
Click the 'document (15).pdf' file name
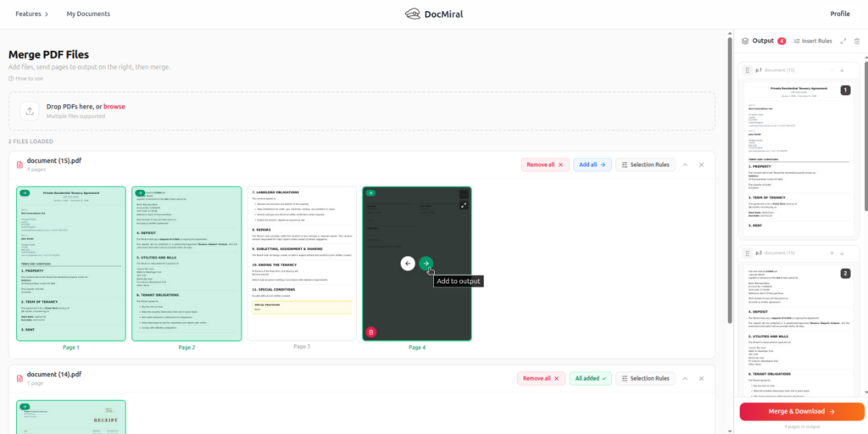pyautogui.click(x=54, y=160)
